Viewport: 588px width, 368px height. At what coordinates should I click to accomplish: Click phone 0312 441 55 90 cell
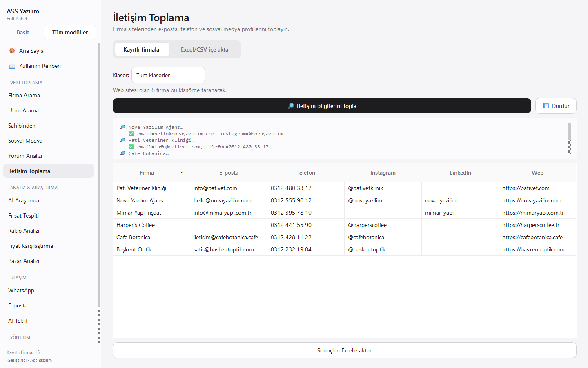pos(306,225)
